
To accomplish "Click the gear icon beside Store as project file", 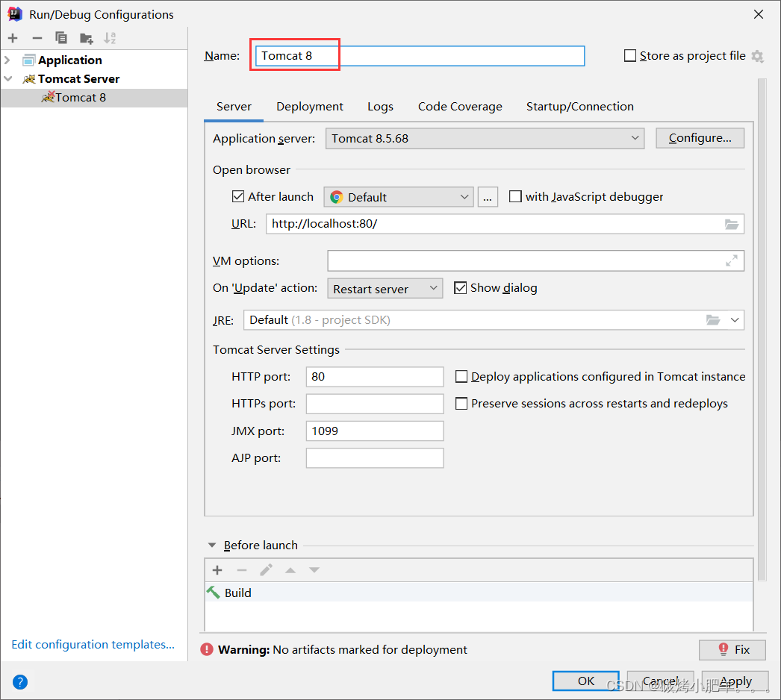I will (758, 56).
